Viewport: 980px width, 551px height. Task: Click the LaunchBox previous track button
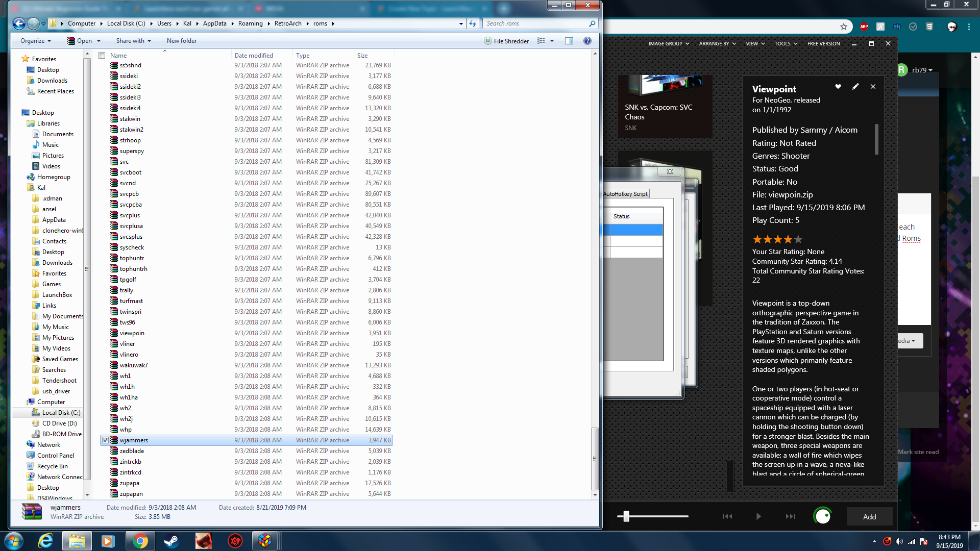(x=727, y=516)
